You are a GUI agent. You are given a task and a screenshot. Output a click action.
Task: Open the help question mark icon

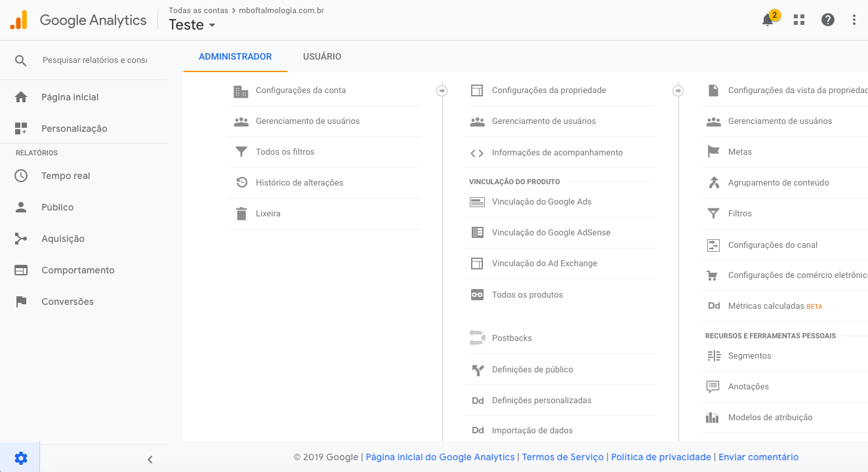828,20
